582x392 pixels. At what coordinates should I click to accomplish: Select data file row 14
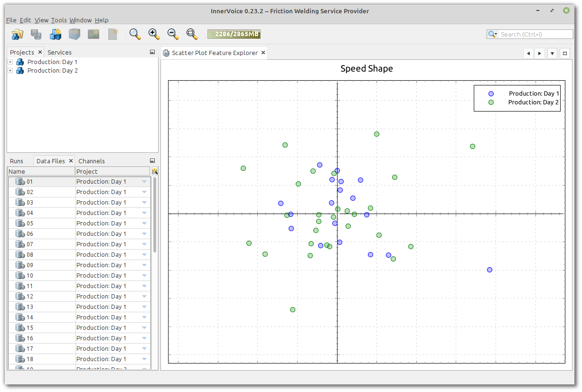pos(79,317)
